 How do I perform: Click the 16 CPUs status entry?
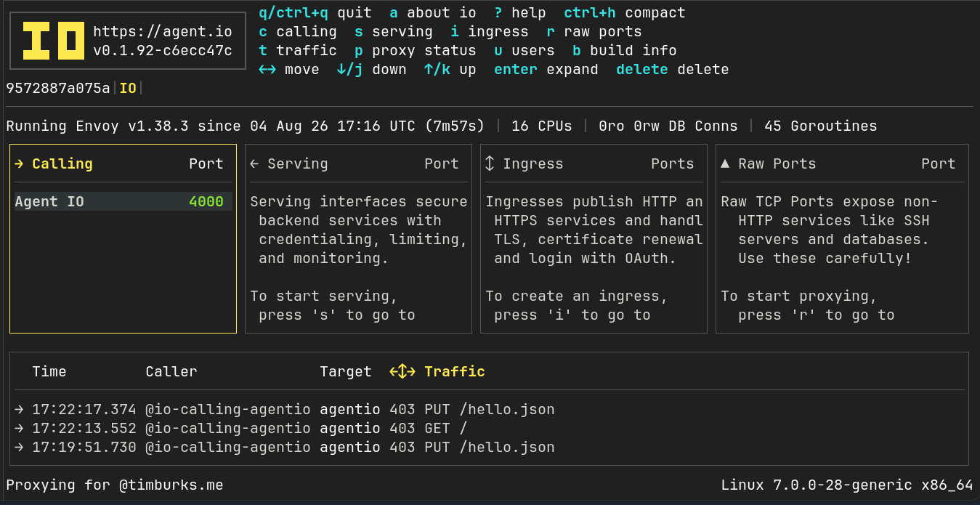pos(542,126)
